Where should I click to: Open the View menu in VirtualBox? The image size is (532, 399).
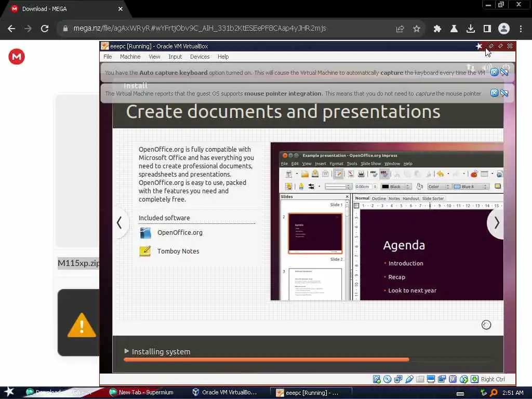tap(154, 57)
